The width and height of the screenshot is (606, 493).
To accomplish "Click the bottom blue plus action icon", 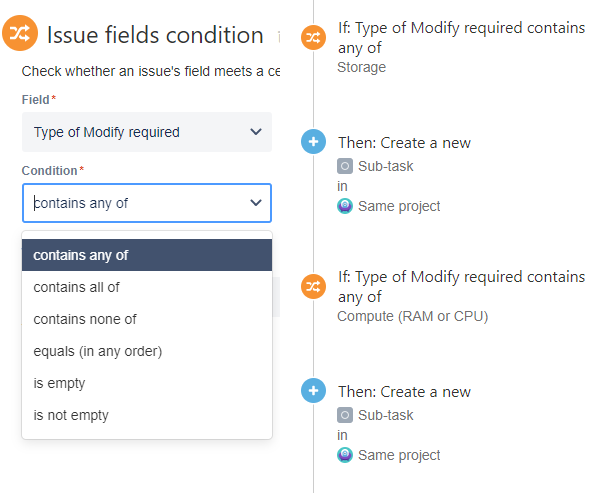I will (313, 390).
